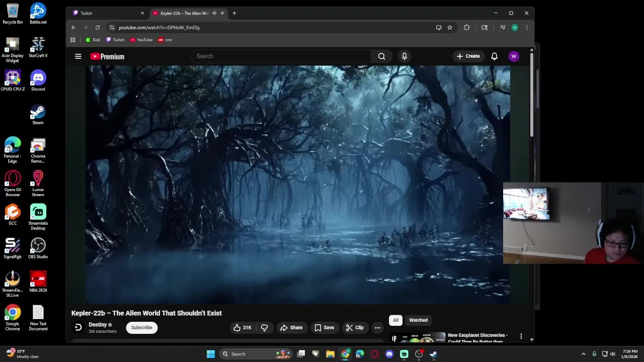Open Battle.net desktop shortcut
The width and height of the screenshot is (644, 362).
(x=38, y=14)
